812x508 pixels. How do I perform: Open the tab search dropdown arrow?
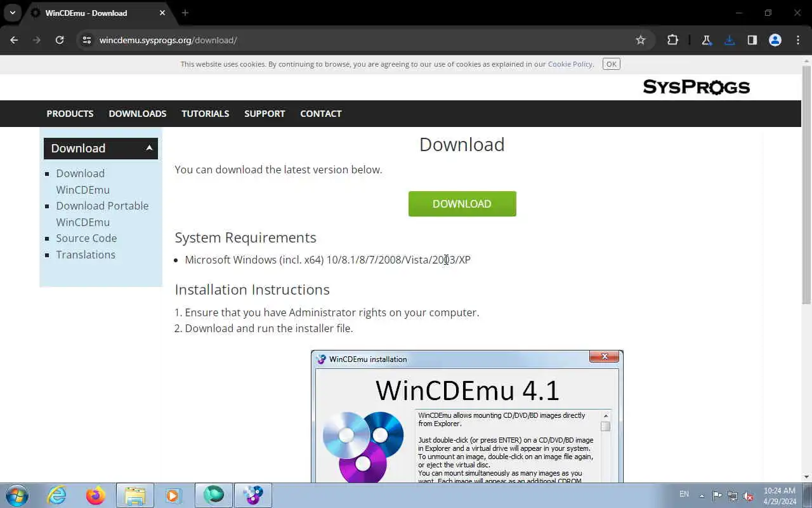tap(12, 13)
